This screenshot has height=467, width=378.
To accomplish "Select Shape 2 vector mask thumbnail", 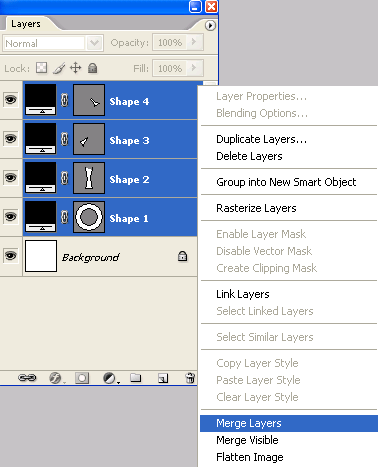I will pos(89,178).
